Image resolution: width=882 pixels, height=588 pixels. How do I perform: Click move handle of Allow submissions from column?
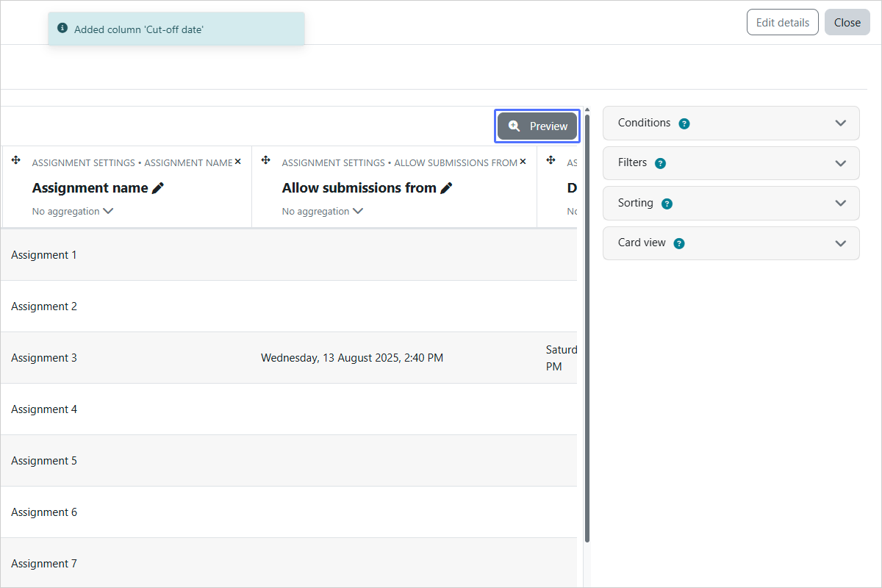click(x=266, y=160)
